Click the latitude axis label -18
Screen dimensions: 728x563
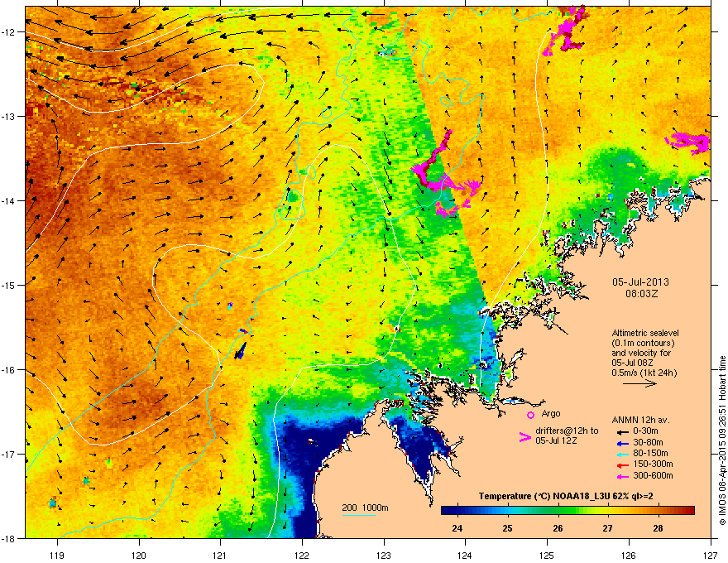click(9, 538)
